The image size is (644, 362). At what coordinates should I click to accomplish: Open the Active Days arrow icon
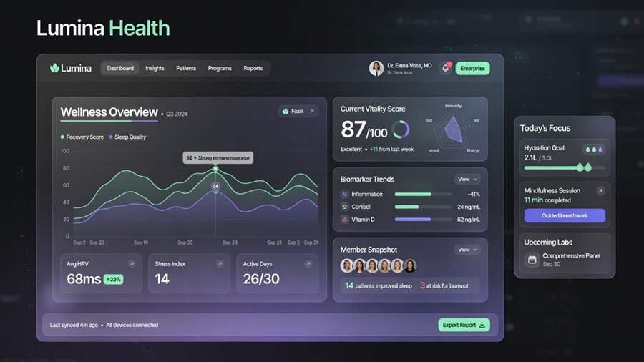click(x=308, y=264)
